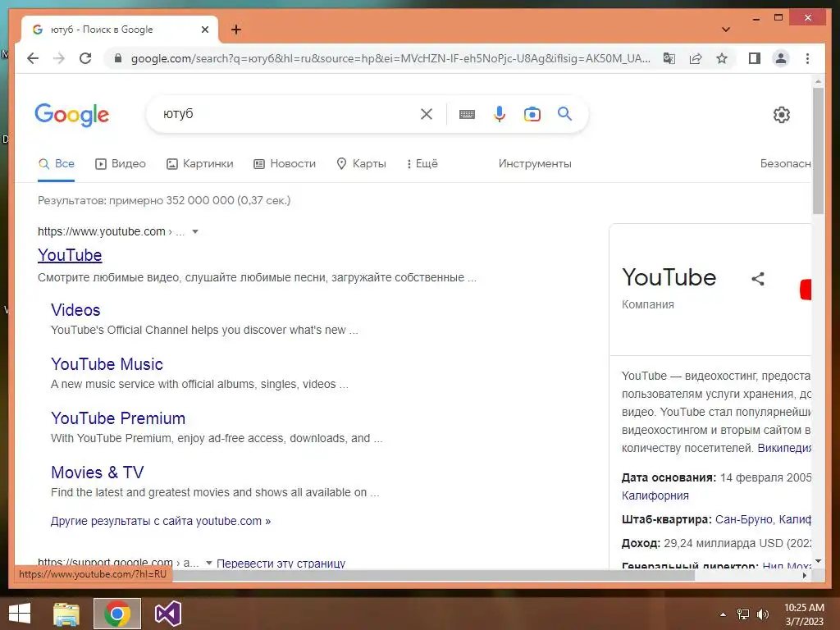Bookmark this page with the star icon
The image size is (840, 630).
(722, 58)
